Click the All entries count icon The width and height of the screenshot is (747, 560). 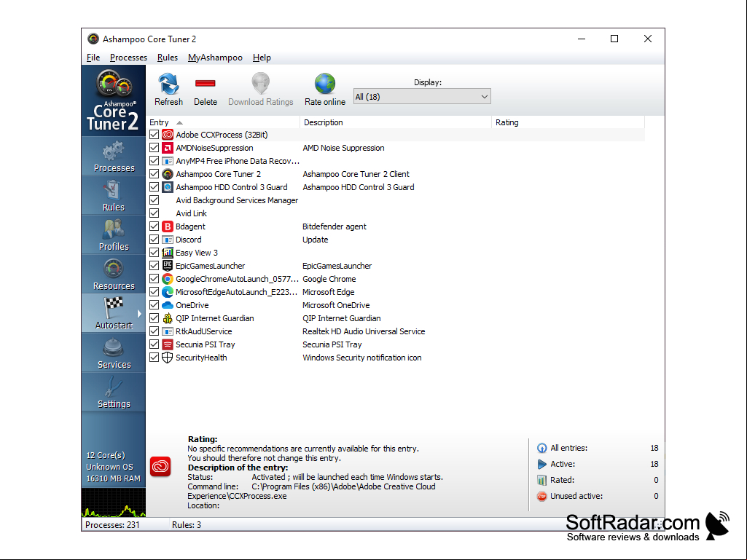pos(541,448)
